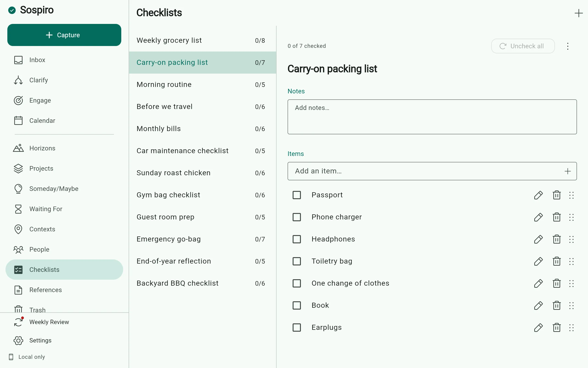Open the Engage view
This screenshot has height=368, width=588.
point(64,100)
